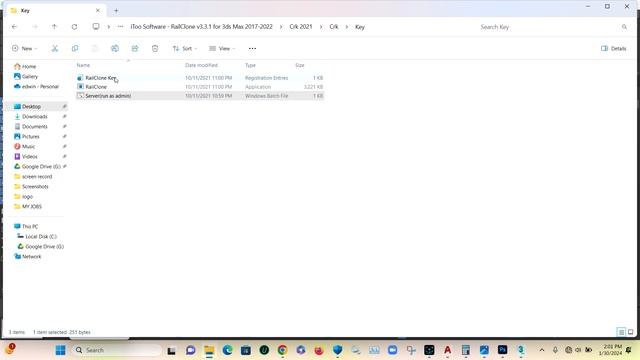Open Firefox from taskbar
This screenshot has height=360, width=640.
click(x=319, y=350)
